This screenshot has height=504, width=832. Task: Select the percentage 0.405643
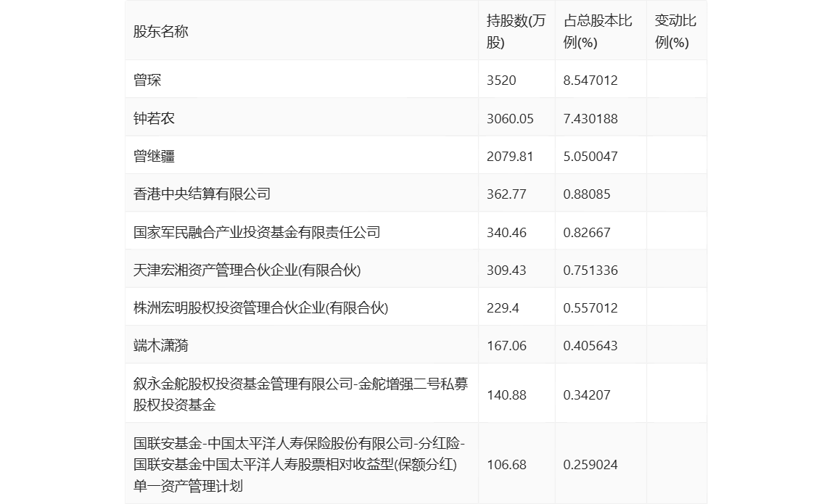[x=590, y=346]
